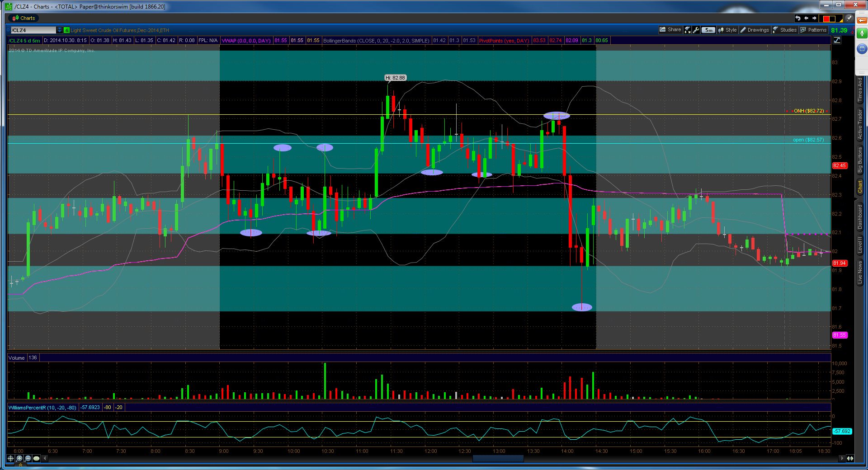Screen dimensions: 868x470
Task: Open the red chart grid layout selector
Action: pos(832,19)
